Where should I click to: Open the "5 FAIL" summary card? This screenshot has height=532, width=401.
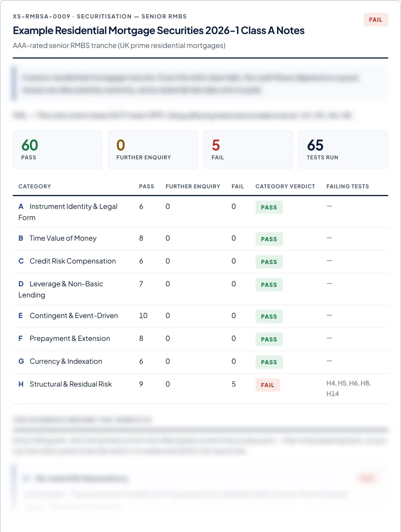pyautogui.click(x=248, y=150)
